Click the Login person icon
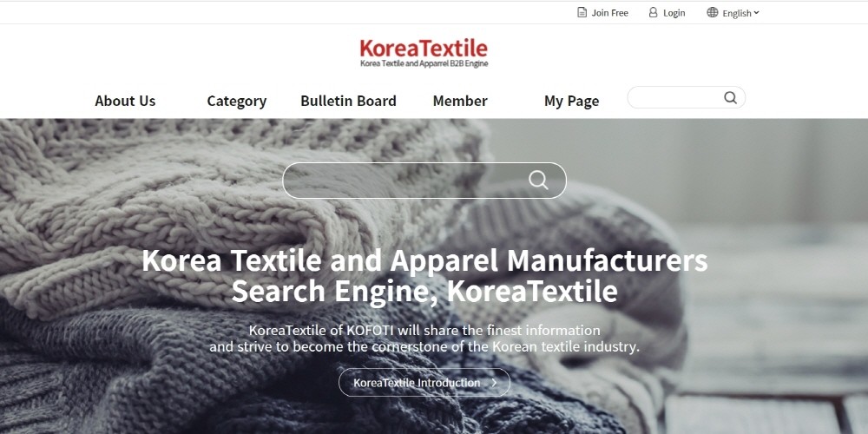 654,12
